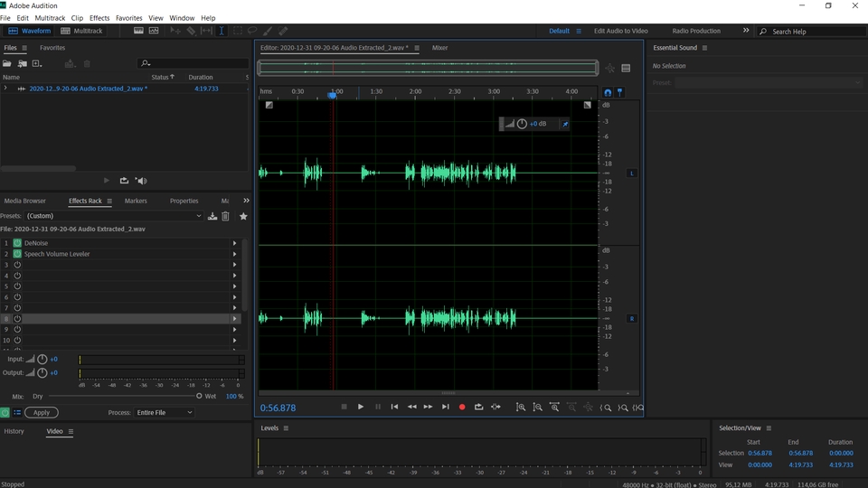This screenshot has height=488, width=868.
Task: Toggle power for effect slot 8
Action: pyautogui.click(x=17, y=319)
